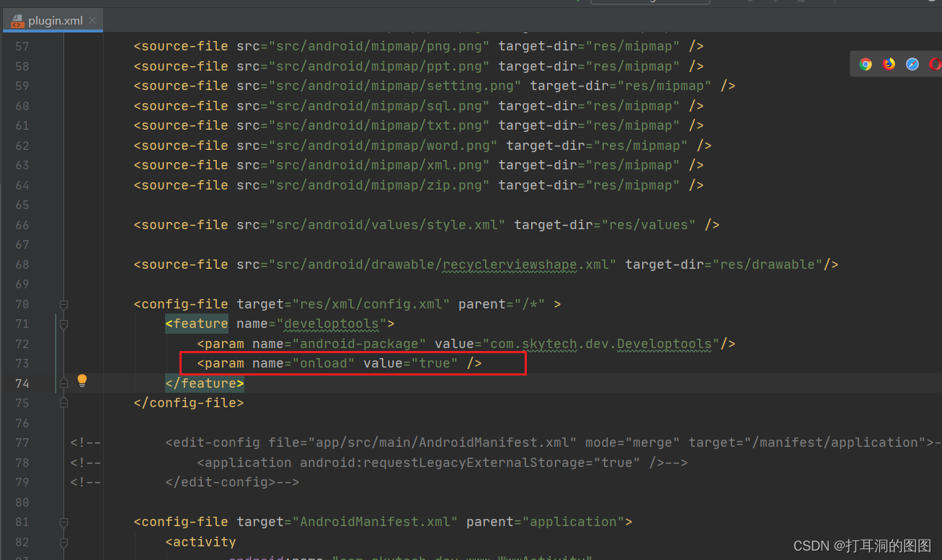
Task: Click the "com.skytech.dev.Developtools" value
Action: [x=601, y=344]
